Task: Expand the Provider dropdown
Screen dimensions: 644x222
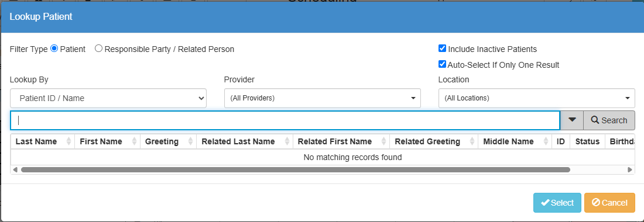Action: coord(323,98)
